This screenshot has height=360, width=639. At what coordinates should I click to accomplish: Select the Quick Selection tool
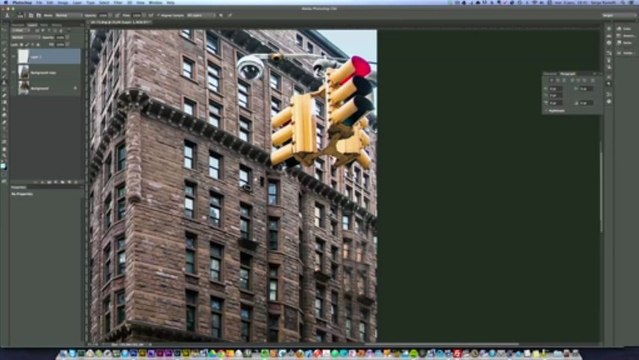click(4, 49)
